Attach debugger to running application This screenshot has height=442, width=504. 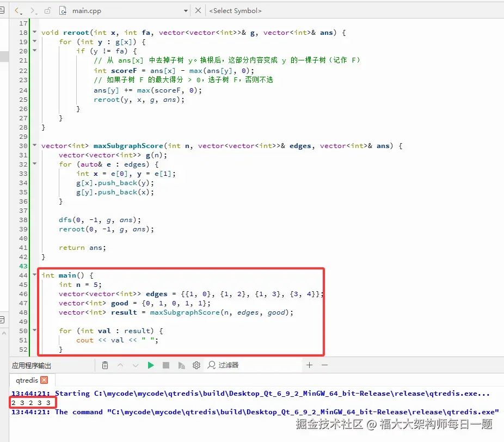click(x=182, y=365)
